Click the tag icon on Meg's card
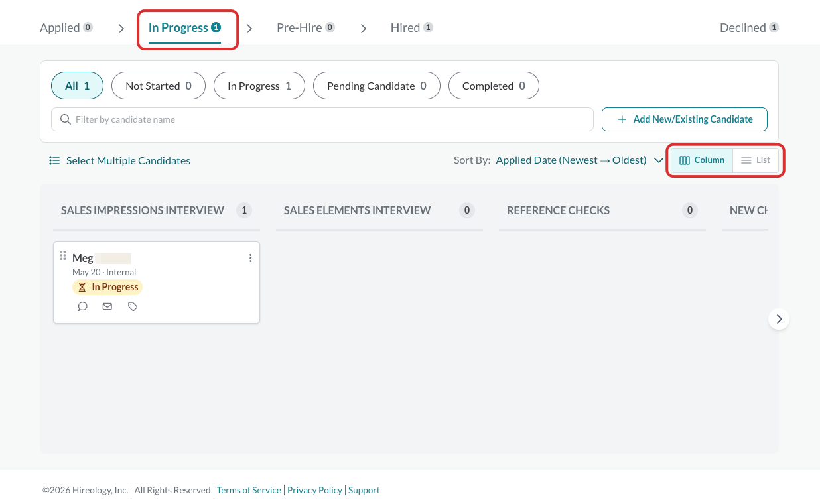Screen dimensions: 820x504 click(133, 306)
